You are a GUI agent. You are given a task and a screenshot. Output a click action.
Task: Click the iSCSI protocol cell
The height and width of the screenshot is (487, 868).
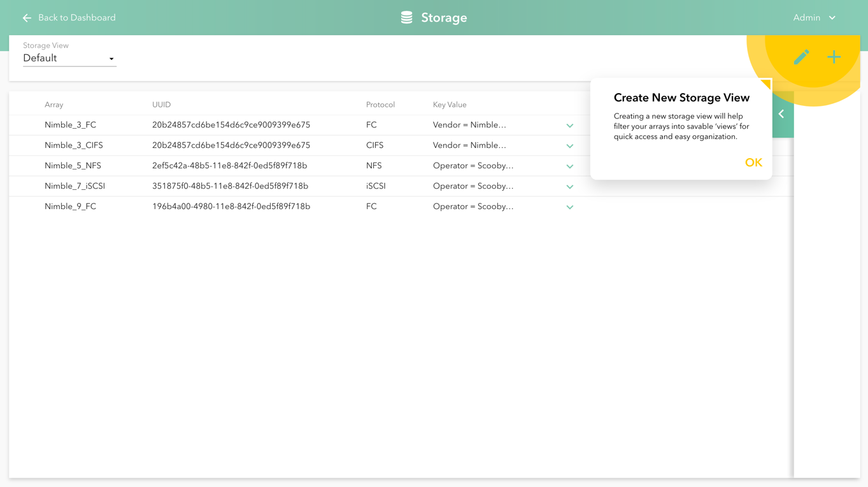[376, 186]
